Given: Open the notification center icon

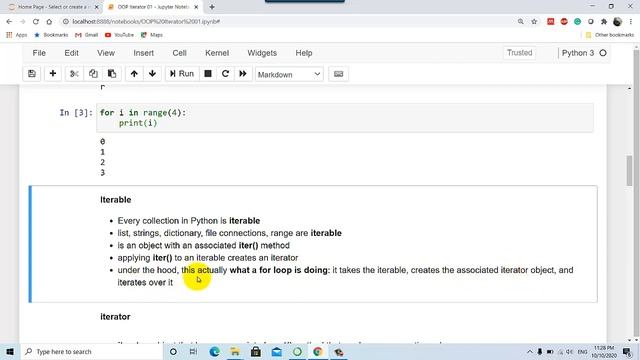Looking at the screenshot, I should [x=627, y=351].
